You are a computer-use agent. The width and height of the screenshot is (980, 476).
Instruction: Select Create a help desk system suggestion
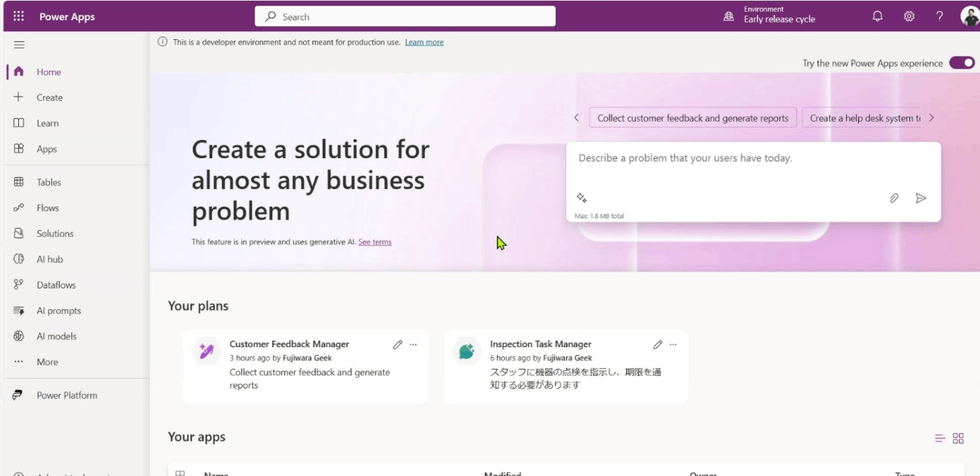click(x=862, y=118)
